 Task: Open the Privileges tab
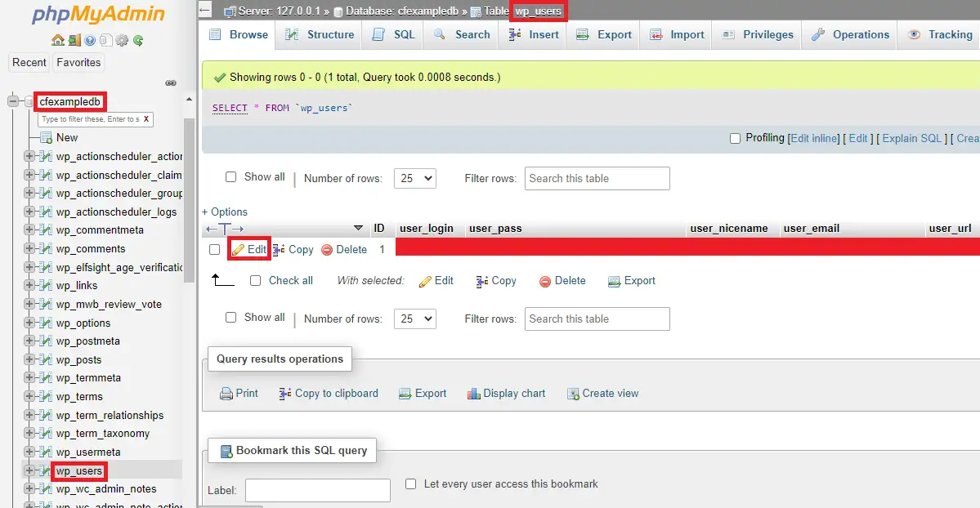(x=757, y=35)
